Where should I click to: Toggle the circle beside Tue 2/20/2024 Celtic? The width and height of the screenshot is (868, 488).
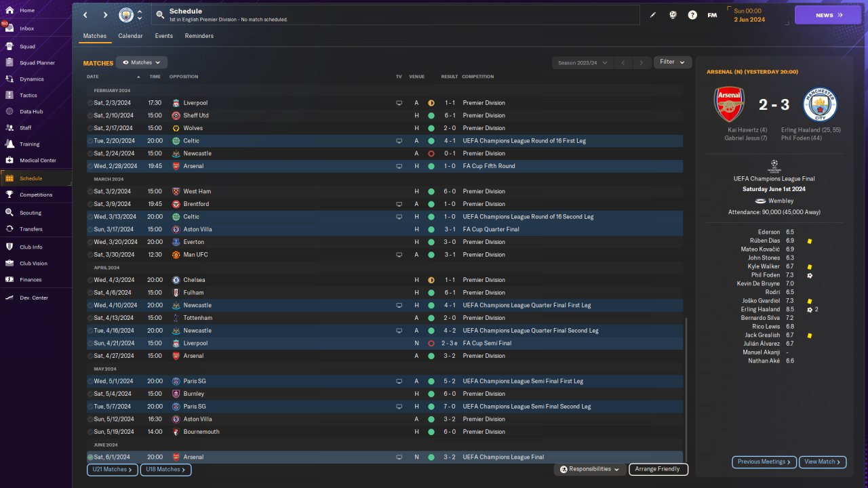coord(90,141)
